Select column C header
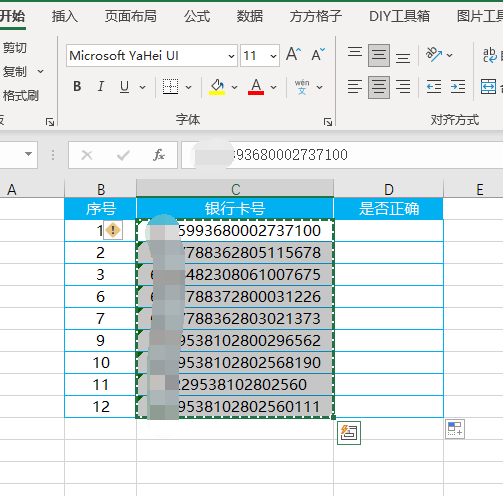 tap(235, 189)
